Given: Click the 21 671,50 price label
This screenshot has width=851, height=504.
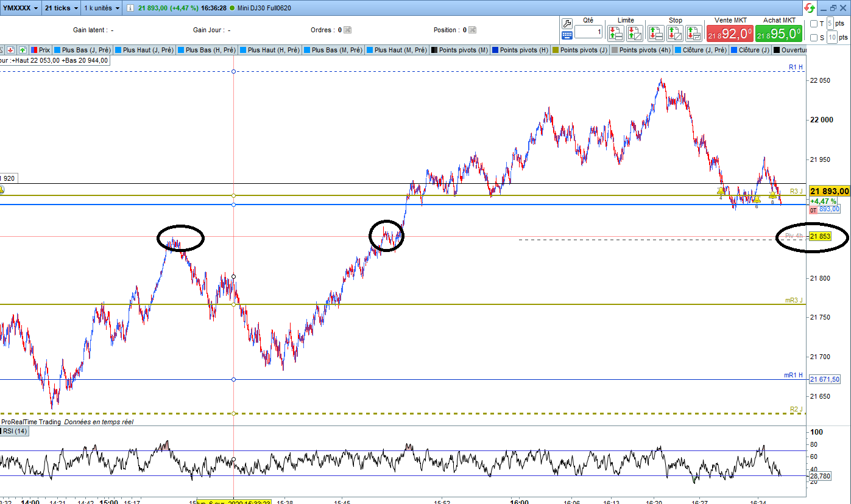Looking at the screenshot, I should pyautogui.click(x=825, y=379).
